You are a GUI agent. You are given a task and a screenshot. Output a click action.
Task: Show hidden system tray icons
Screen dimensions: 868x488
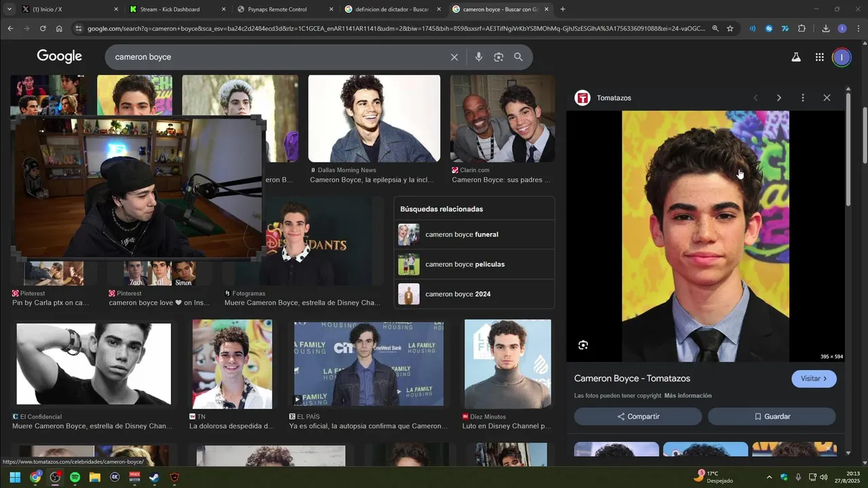[769, 477]
